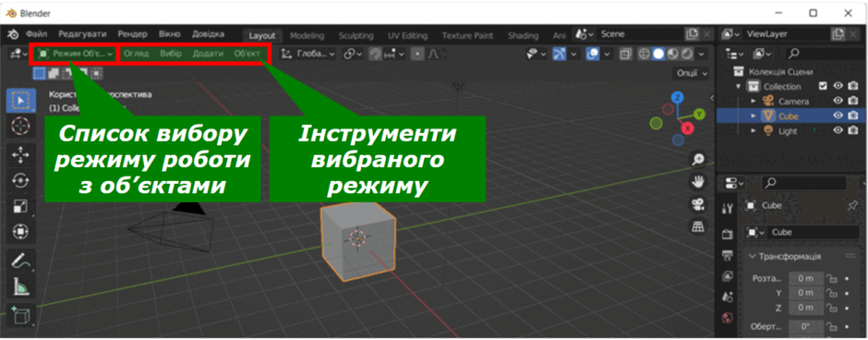Open the editor type dropdown of 3D viewport
868x340 pixels.
(18, 55)
